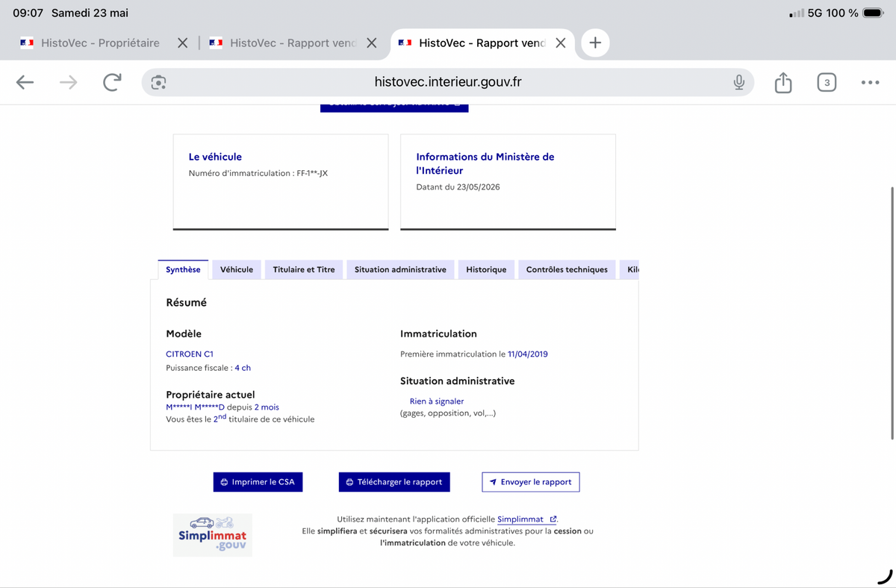This screenshot has height=588, width=896.
Task: Switch to the HistoVec - Propriétaire browser tab
Action: click(x=100, y=43)
